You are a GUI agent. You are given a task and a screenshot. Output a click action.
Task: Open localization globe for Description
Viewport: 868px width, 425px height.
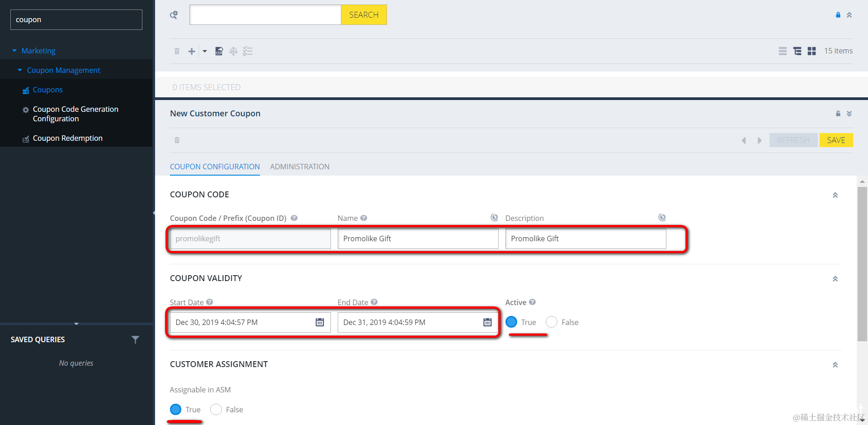[x=662, y=218]
